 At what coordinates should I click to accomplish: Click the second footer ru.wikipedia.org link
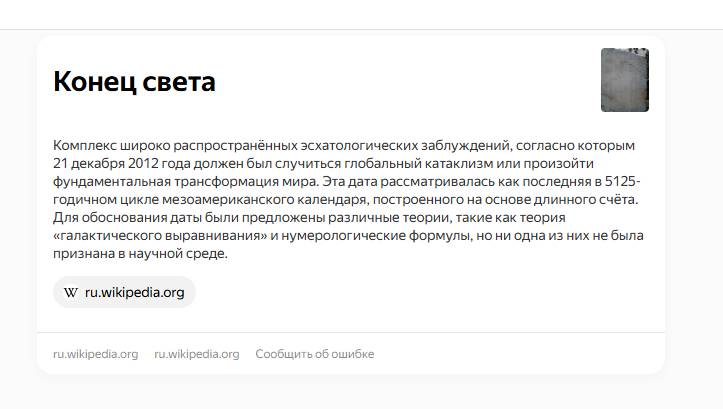point(197,354)
